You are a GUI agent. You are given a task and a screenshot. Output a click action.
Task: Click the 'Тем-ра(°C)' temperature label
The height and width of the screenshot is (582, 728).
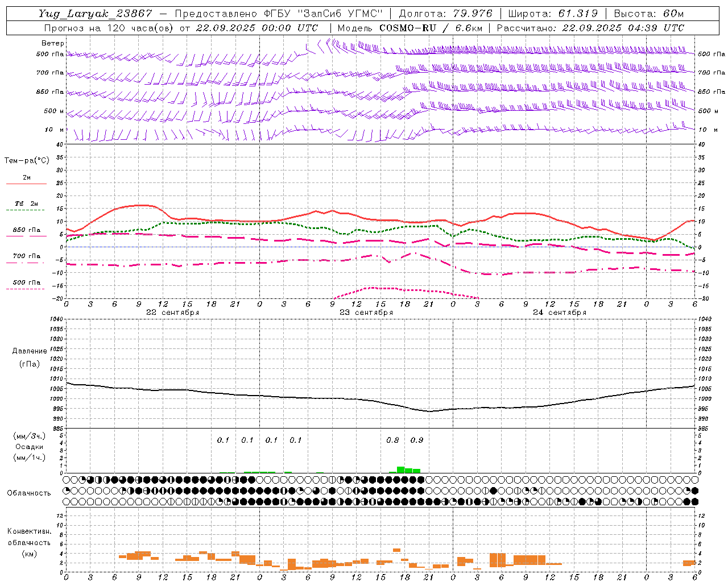27,161
